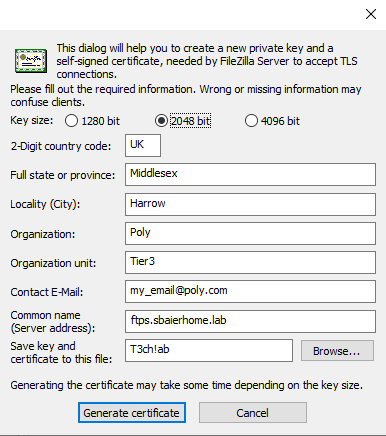This screenshot has height=436, width=386.
Task: Click the '2-Digit country code:' label
Action: pyautogui.click(x=61, y=146)
